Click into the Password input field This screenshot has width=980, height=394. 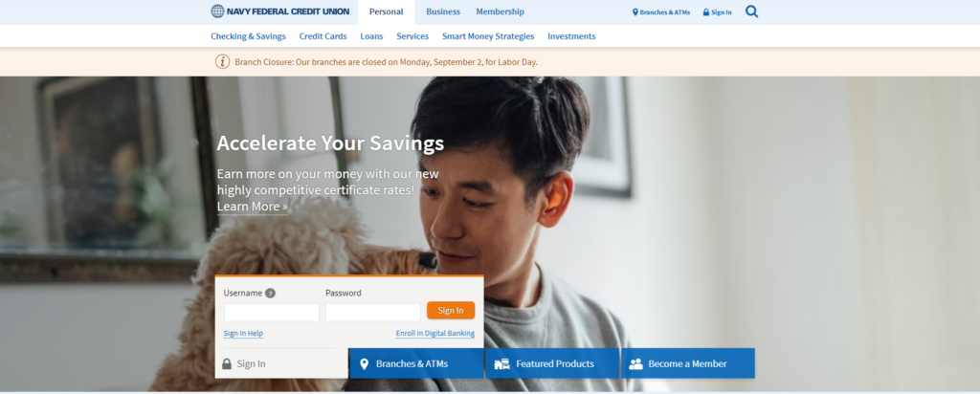click(x=373, y=312)
